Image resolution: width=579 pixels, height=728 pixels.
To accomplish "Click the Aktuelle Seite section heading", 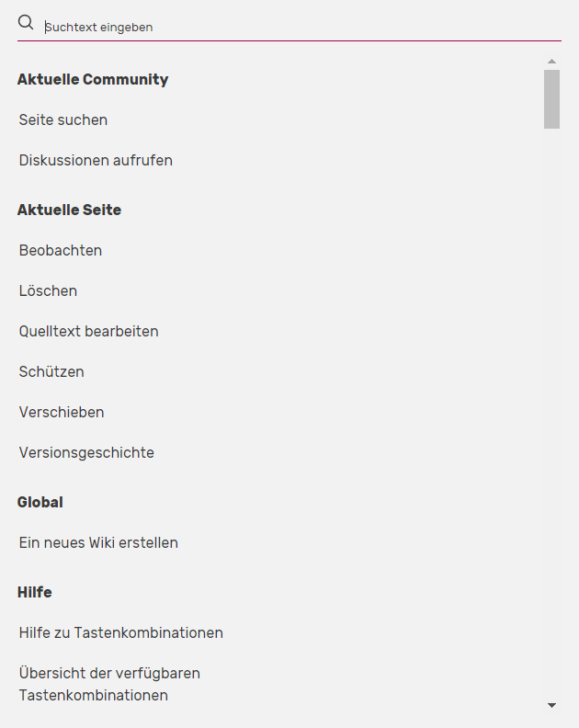I will pos(69,210).
